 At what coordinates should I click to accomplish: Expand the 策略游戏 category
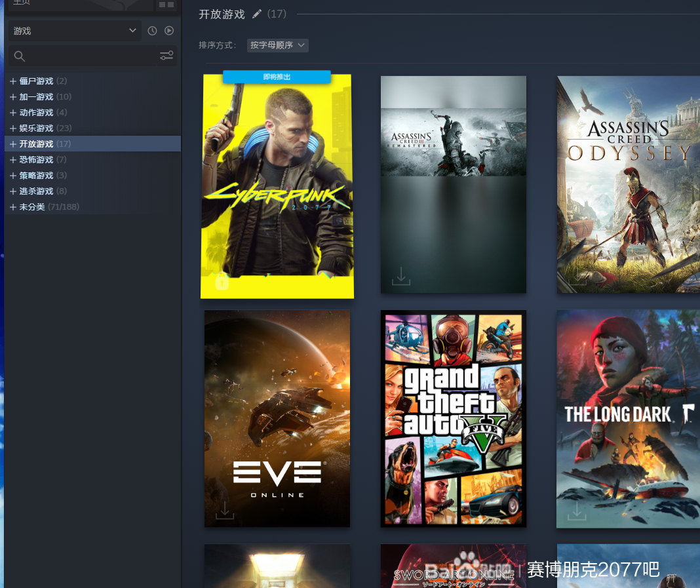13,176
